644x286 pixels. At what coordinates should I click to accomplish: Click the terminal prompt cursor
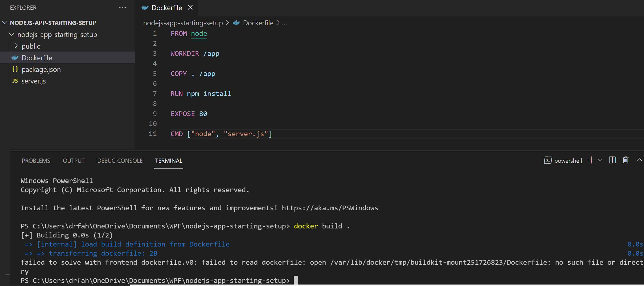(x=296, y=281)
